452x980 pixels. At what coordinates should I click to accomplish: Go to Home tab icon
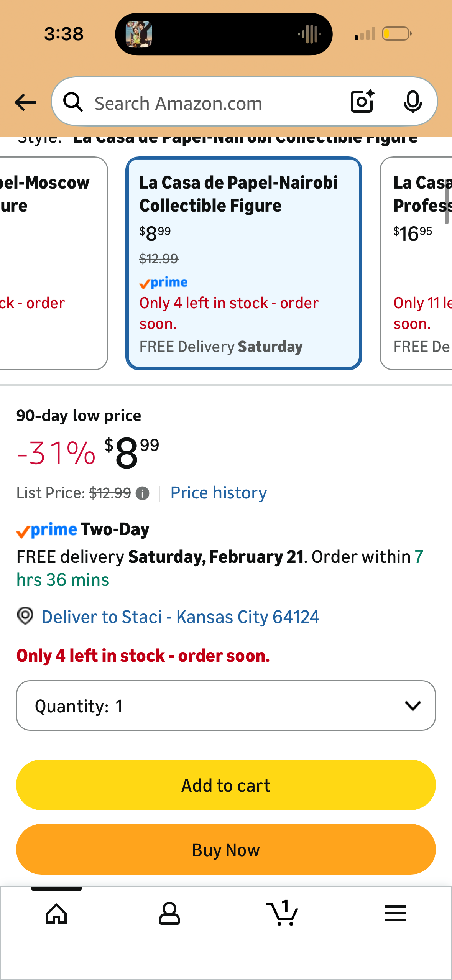click(x=56, y=913)
